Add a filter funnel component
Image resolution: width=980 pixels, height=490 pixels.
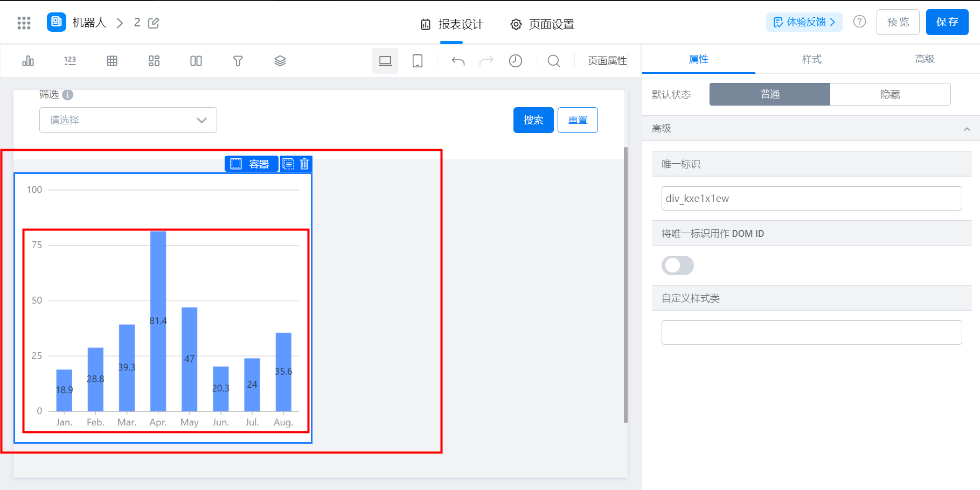[238, 61]
